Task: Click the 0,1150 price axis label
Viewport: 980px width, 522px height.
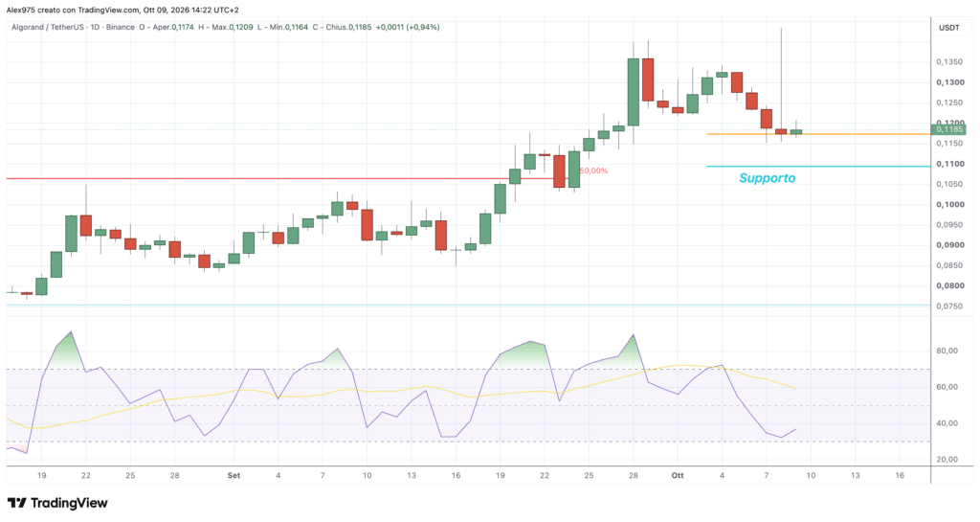Action: pyautogui.click(x=948, y=143)
